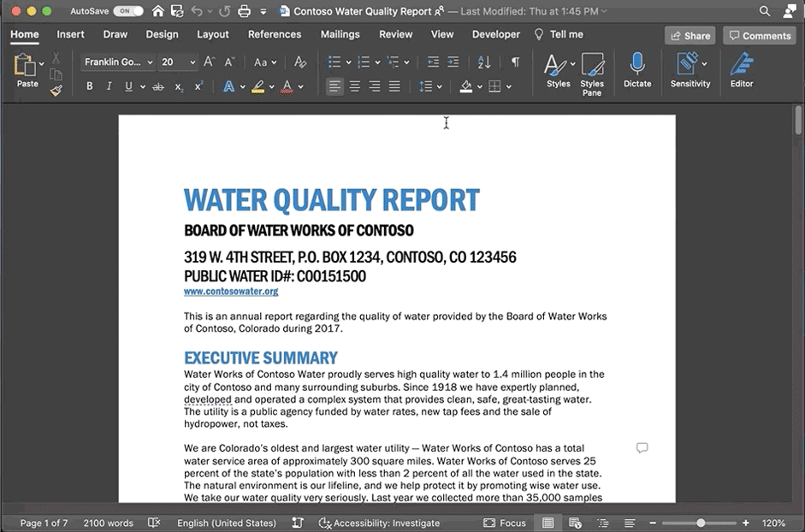Click the Share button
This screenshot has height=532, width=805.
click(x=690, y=36)
